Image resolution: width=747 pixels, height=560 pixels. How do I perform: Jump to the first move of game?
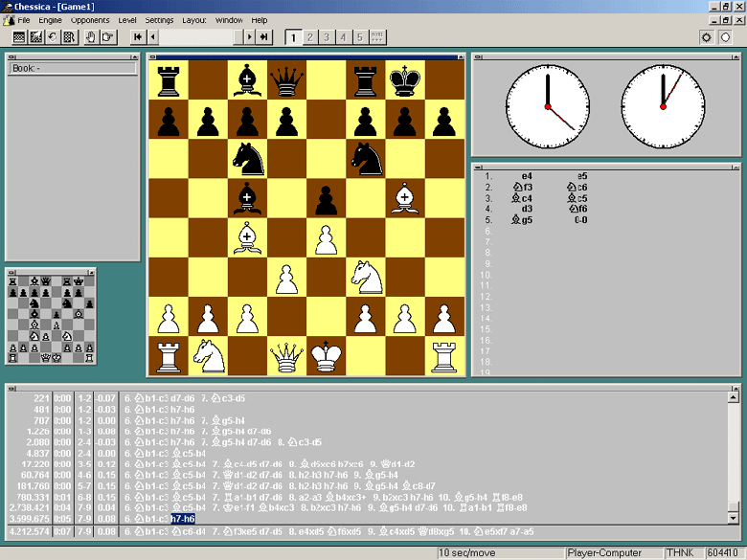[138, 37]
